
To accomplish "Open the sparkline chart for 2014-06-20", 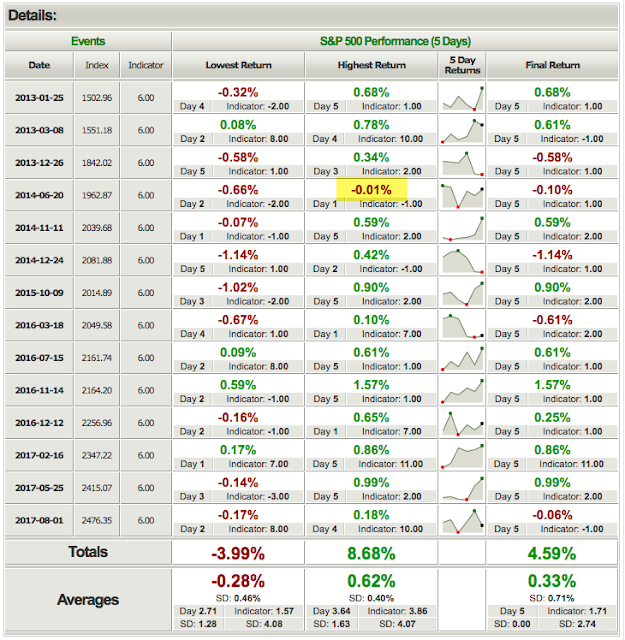I will click(x=462, y=195).
